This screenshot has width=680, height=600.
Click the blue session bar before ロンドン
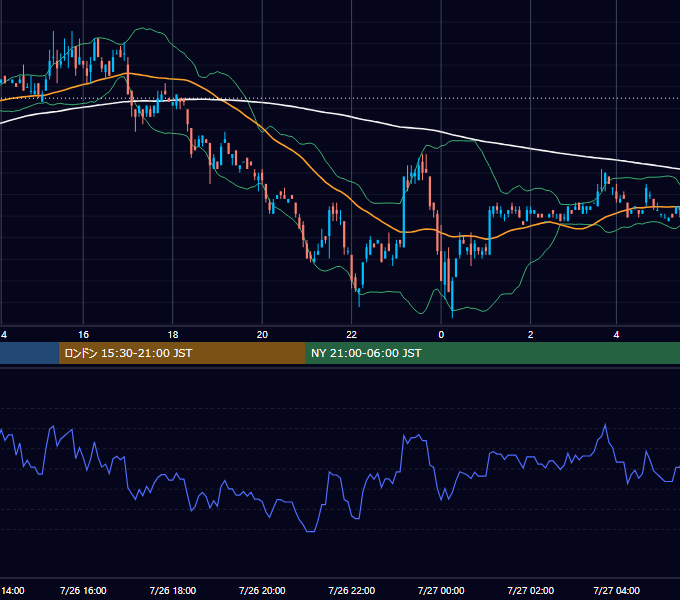pyautogui.click(x=29, y=353)
